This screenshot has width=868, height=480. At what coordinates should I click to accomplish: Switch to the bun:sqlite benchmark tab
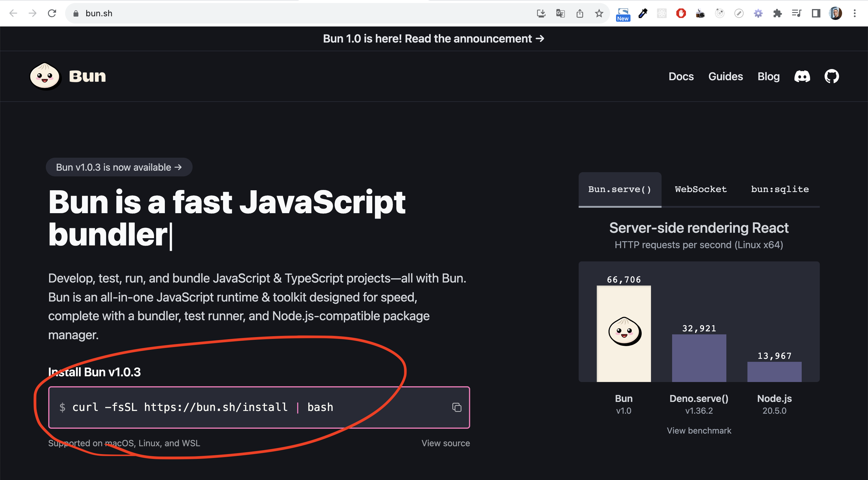pos(780,189)
